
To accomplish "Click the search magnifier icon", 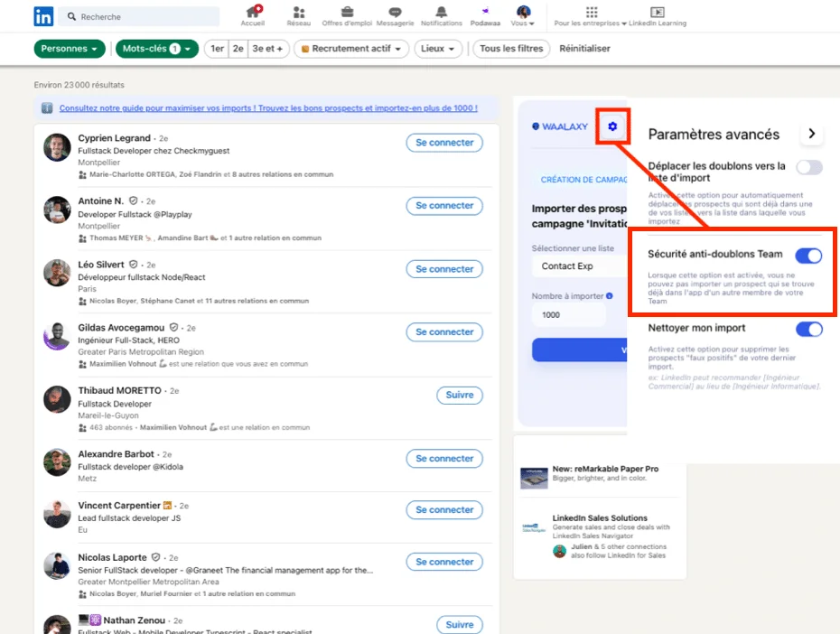I will [x=71, y=16].
